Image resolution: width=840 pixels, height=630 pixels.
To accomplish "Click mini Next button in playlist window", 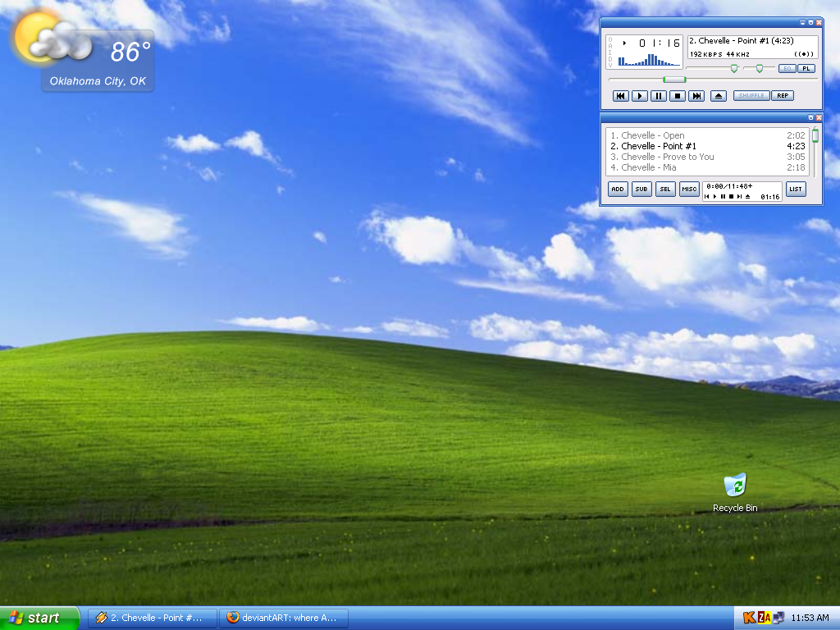I will (740, 197).
